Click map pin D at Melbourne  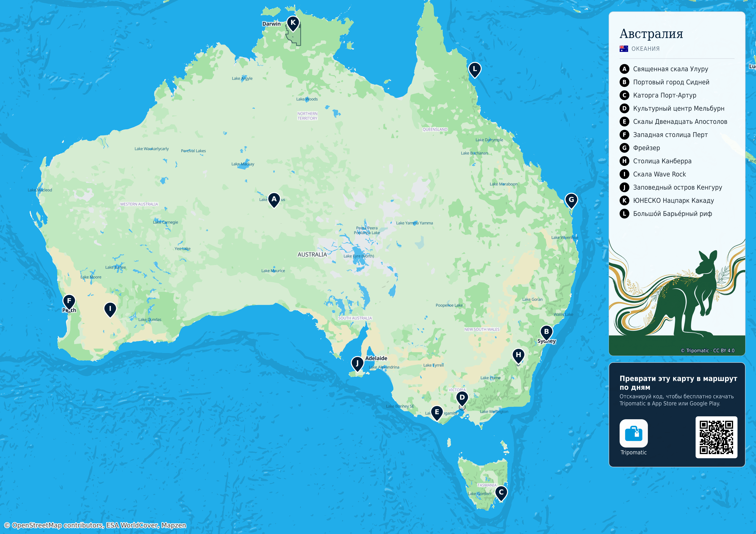462,398
